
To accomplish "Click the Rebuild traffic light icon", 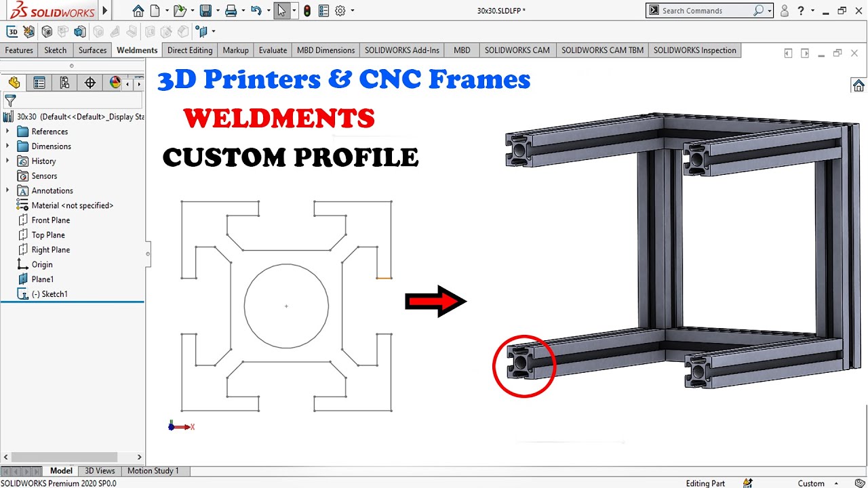I will pyautogui.click(x=307, y=11).
